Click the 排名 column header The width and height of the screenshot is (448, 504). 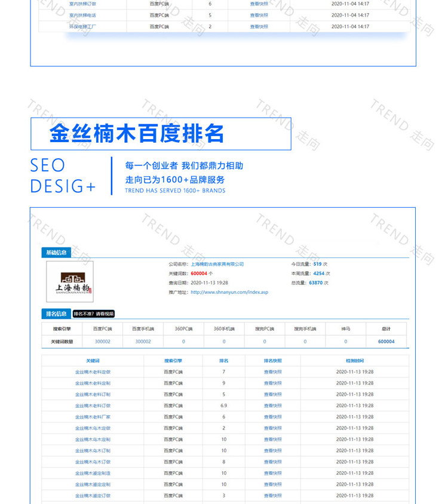(224, 361)
